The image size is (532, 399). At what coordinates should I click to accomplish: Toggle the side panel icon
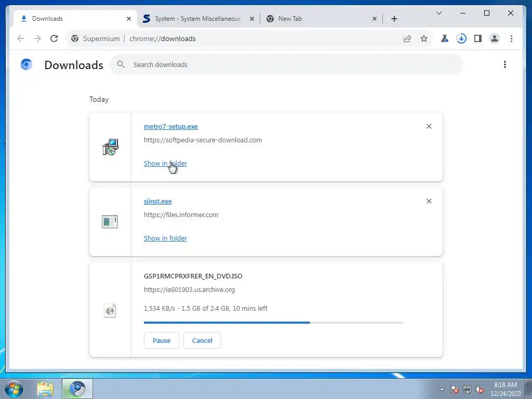pyautogui.click(x=478, y=38)
